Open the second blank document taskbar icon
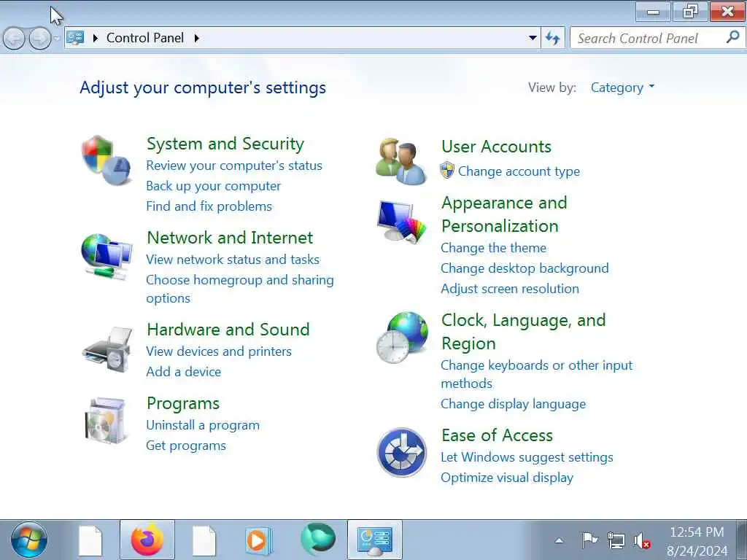Image resolution: width=747 pixels, height=560 pixels. click(x=204, y=540)
